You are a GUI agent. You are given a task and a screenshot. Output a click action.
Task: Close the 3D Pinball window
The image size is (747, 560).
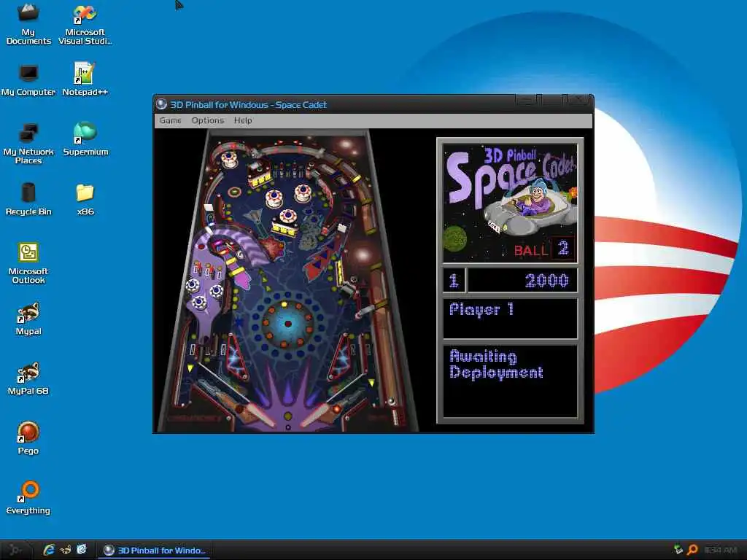click(578, 99)
